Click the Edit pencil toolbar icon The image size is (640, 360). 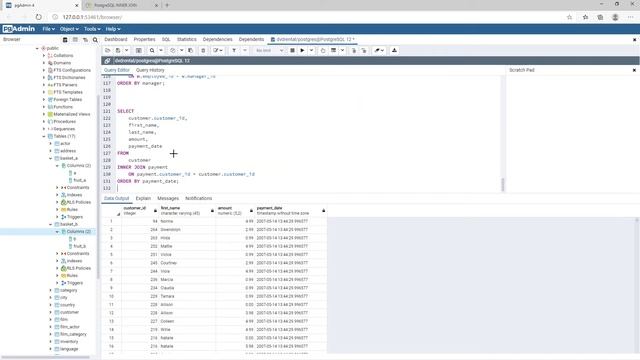(x=218, y=51)
